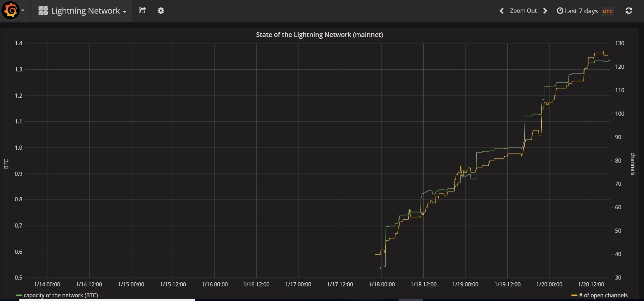
Task: Click the BTC left axis label
Action: pyautogui.click(x=6, y=164)
